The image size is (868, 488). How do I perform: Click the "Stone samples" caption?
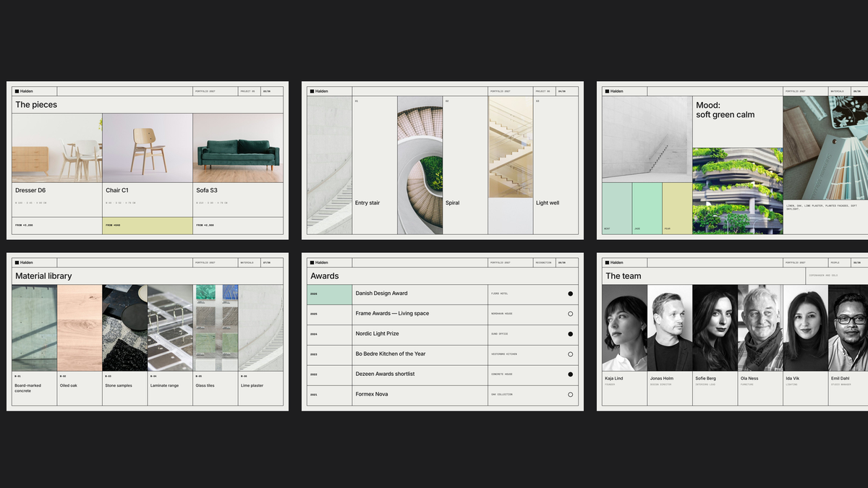click(119, 385)
